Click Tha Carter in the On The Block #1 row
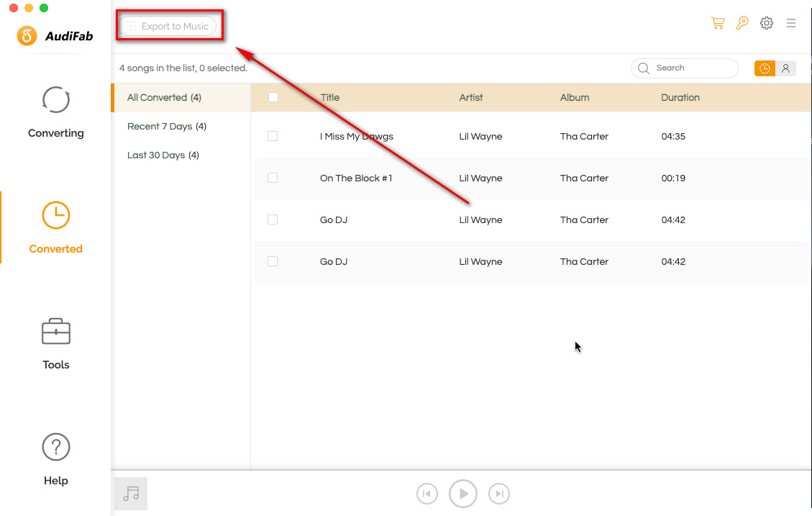Viewport: 812px width, 516px height. point(584,178)
